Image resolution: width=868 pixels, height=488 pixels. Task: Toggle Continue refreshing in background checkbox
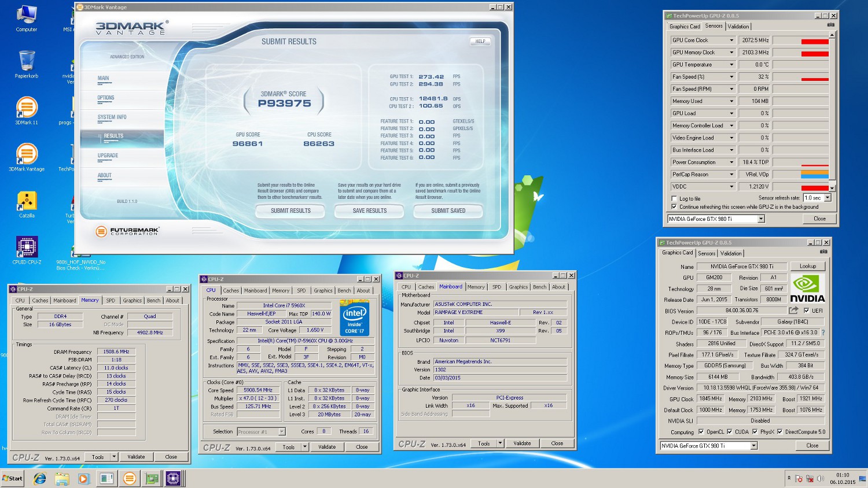[x=674, y=206]
